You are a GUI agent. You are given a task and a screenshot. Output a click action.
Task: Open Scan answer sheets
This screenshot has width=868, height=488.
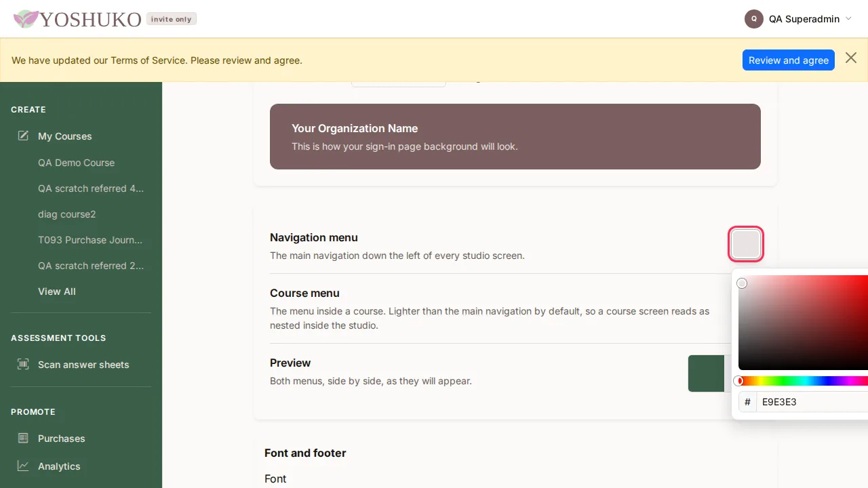(x=83, y=365)
